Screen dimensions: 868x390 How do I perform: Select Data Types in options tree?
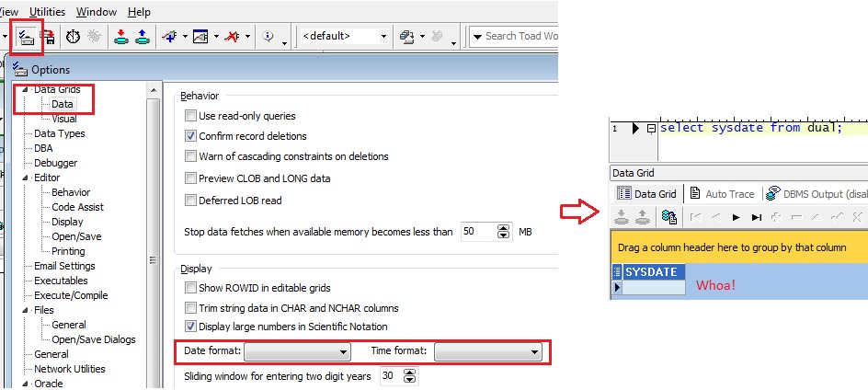(x=59, y=133)
